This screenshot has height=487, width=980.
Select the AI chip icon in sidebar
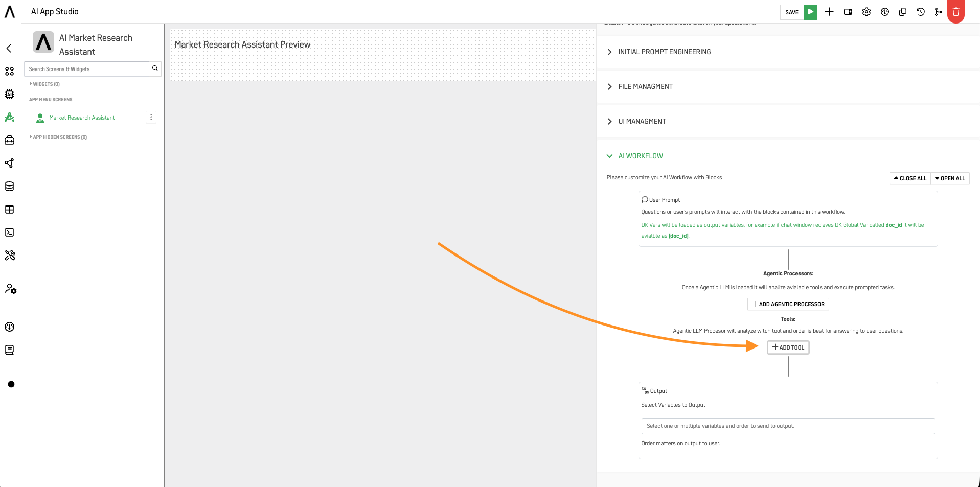tap(9, 95)
